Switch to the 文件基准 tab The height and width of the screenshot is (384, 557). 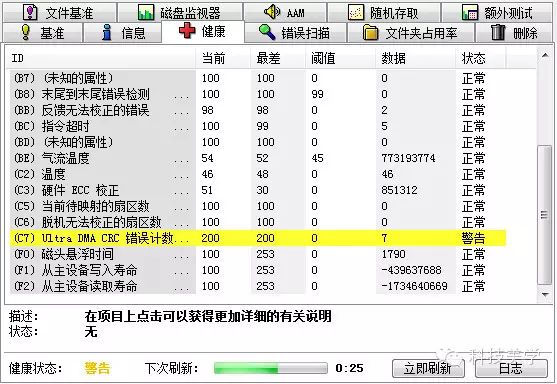coord(59,12)
